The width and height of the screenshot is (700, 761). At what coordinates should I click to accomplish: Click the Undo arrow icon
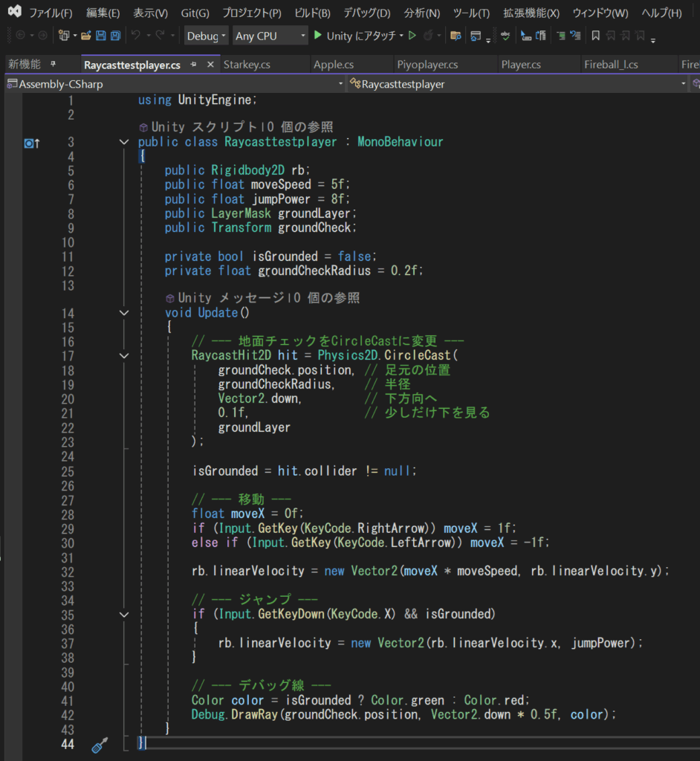136,36
